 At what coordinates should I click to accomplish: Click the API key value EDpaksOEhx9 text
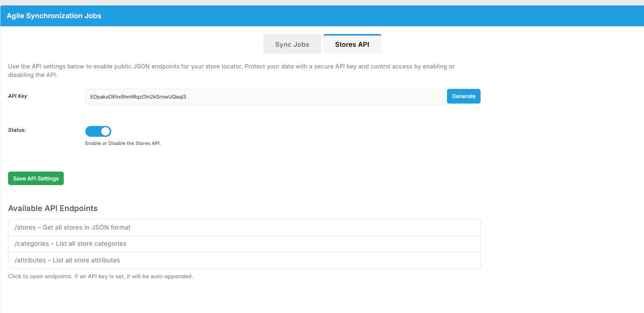click(x=138, y=97)
